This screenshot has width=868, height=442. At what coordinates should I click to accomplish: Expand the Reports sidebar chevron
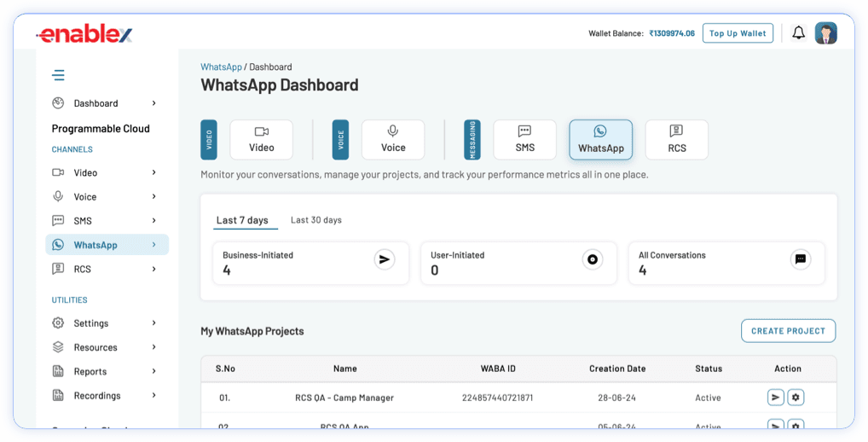pyautogui.click(x=153, y=371)
